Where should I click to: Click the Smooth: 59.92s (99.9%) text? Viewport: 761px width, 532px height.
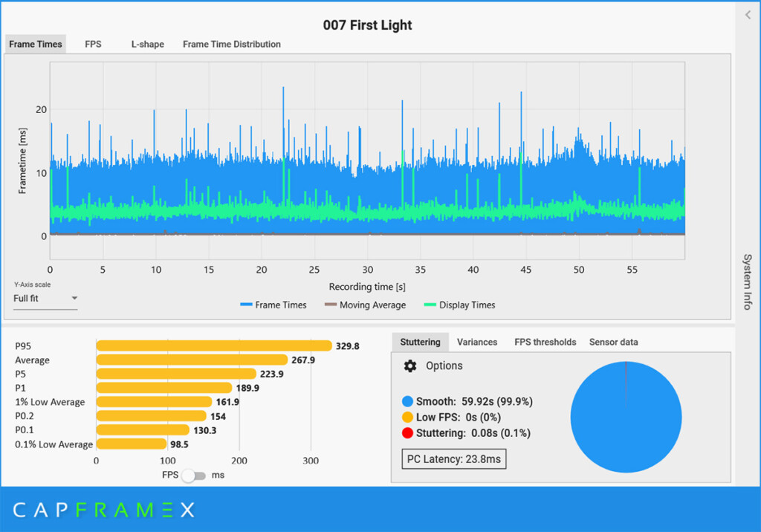pyautogui.click(x=474, y=401)
